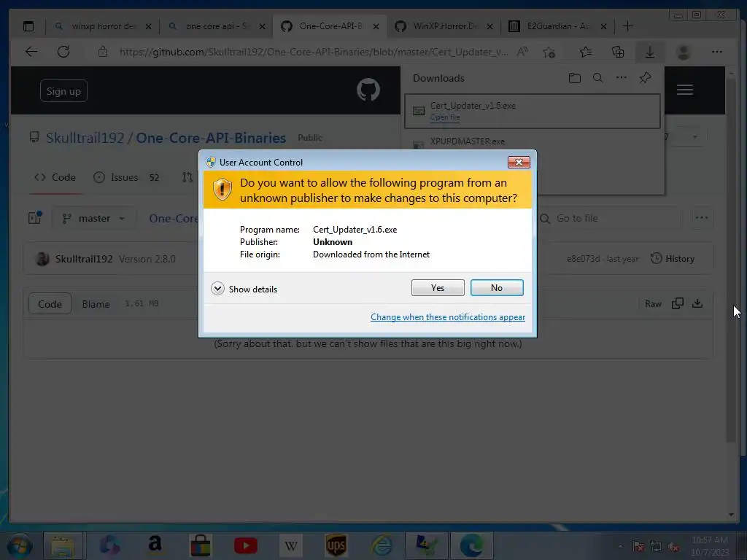Open the Collections icon

point(618,52)
